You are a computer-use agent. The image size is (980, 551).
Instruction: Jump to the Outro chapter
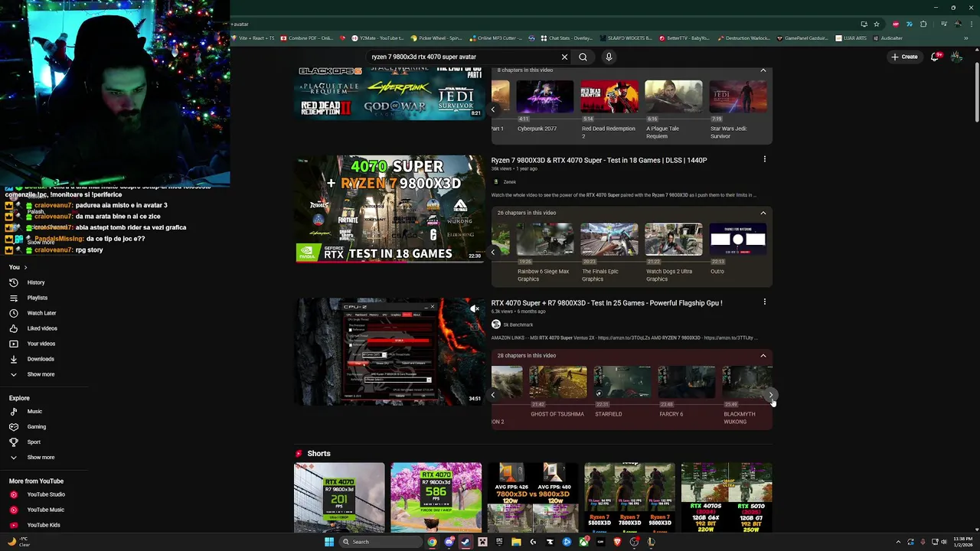(x=737, y=249)
